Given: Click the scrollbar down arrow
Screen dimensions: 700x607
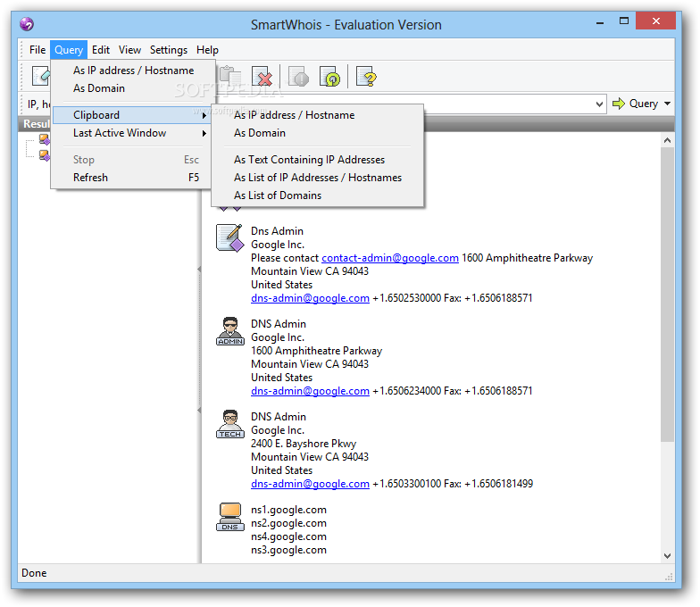Looking at the screenshot, I should click(668, 555).
